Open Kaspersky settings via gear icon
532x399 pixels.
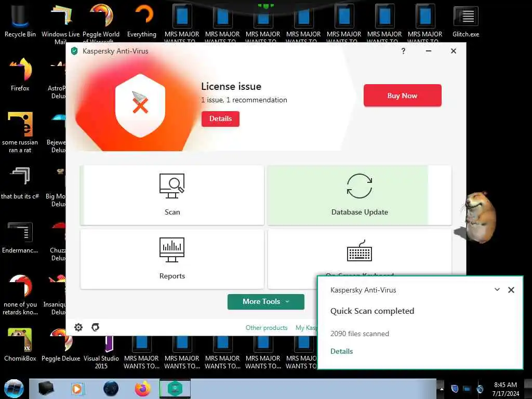(x=78, y=327)
